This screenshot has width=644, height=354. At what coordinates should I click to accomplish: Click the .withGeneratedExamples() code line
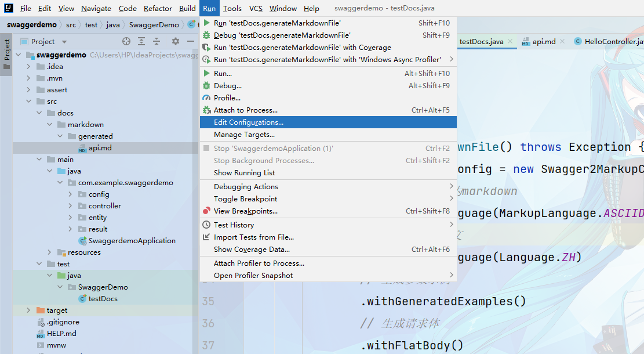click(x=443, y=301)
